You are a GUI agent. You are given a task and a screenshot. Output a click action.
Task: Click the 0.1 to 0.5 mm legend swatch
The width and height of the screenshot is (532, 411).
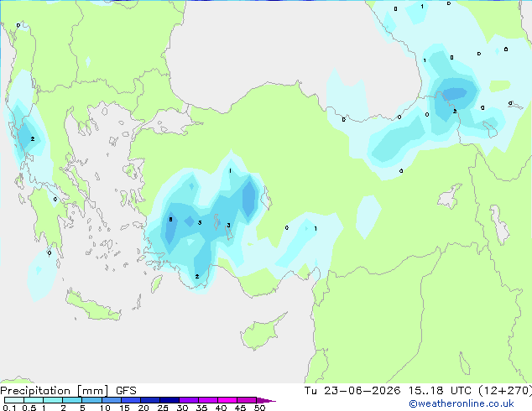point(14,400)
